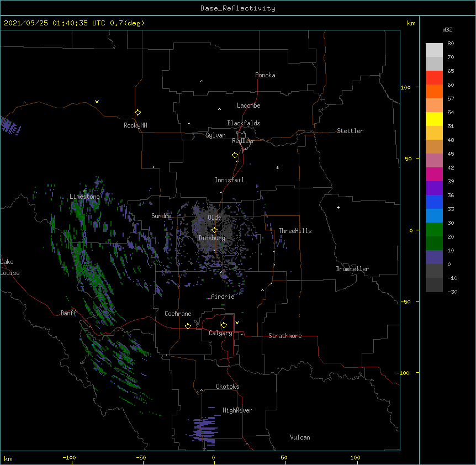Viewport: 476px width, 465px height.
Task: Click the white plus marker west of Drumheller
Action: click(338, 207)
